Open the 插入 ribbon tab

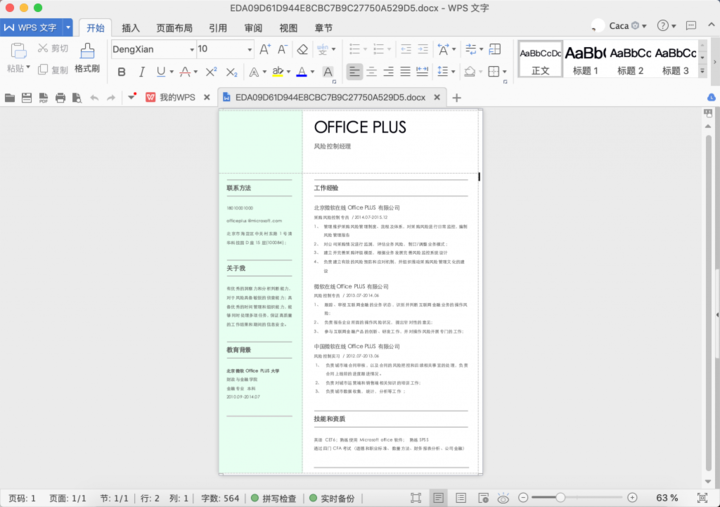pos(131,28)
